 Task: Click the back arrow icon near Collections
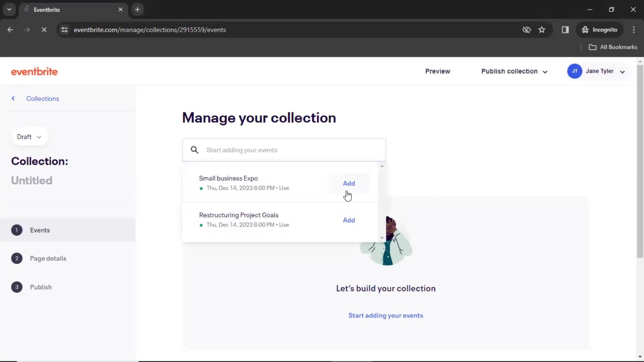[x=13, y=98]
